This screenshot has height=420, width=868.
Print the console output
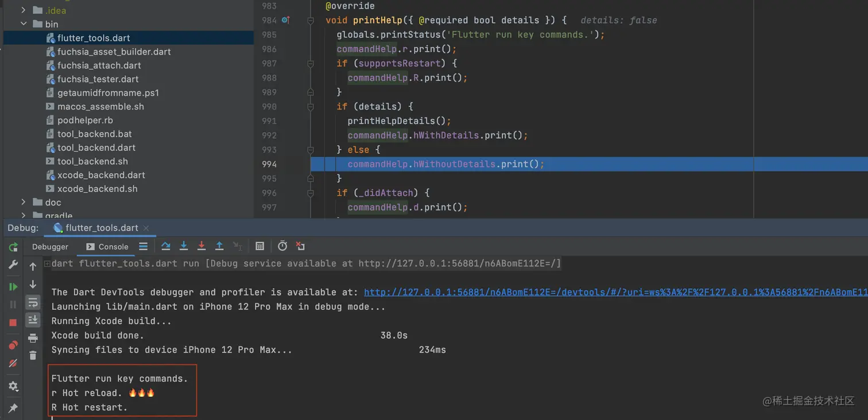[x=33, y=338]
